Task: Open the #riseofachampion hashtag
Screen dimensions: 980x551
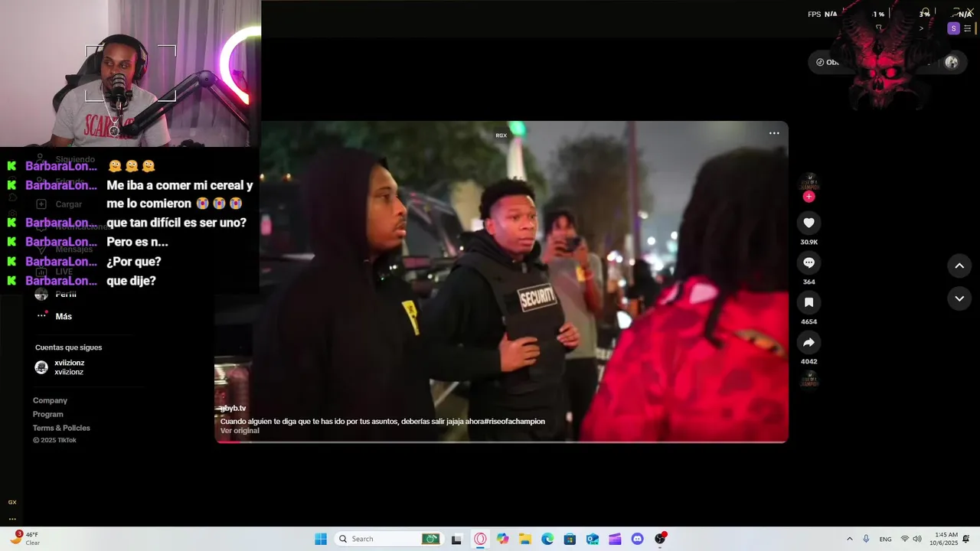Action: [x=514, y=422]
